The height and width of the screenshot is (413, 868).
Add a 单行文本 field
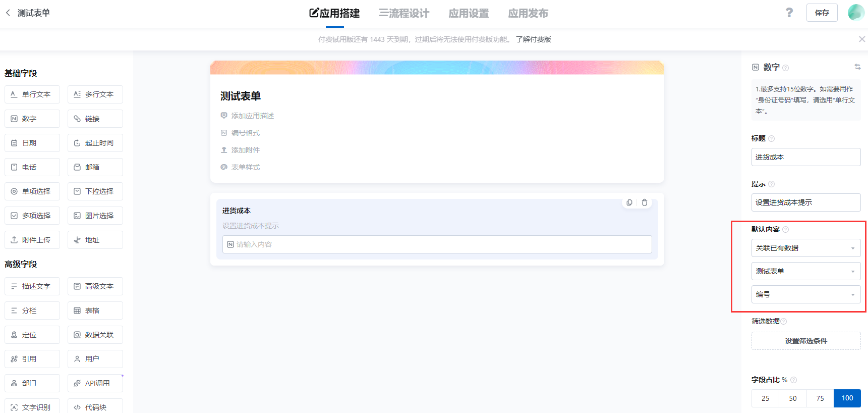[x=32, y=94]
